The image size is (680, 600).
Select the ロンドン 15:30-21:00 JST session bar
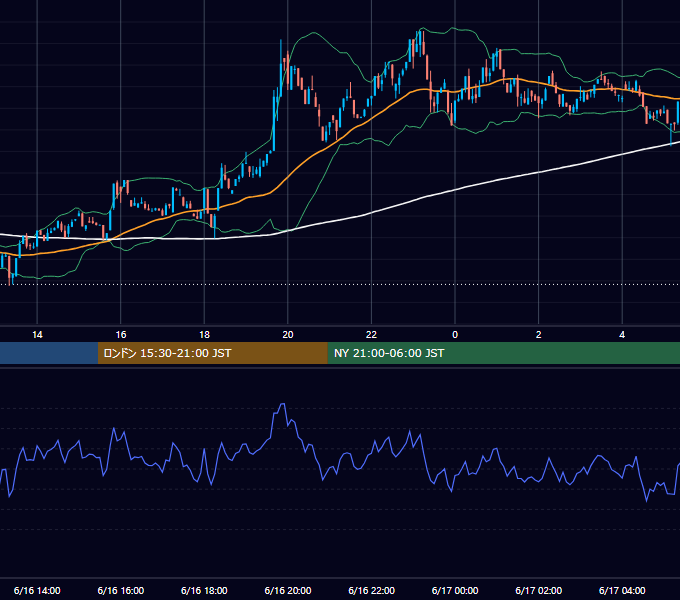[x=212, y=353]
